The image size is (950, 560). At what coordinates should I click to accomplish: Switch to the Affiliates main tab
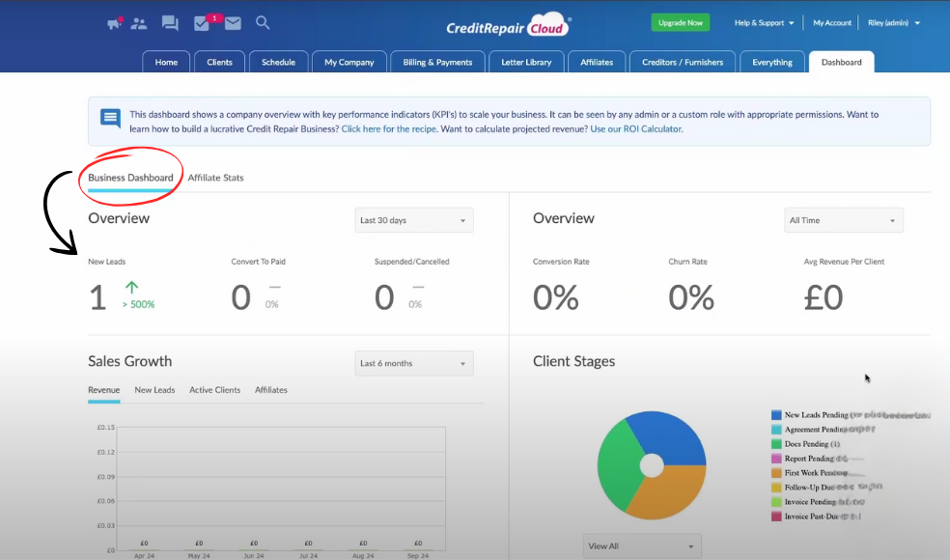click(x=597, y=62)
